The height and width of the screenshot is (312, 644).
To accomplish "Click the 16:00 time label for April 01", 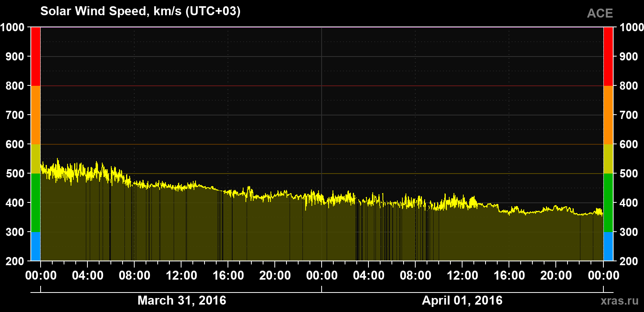I will 509,276.
